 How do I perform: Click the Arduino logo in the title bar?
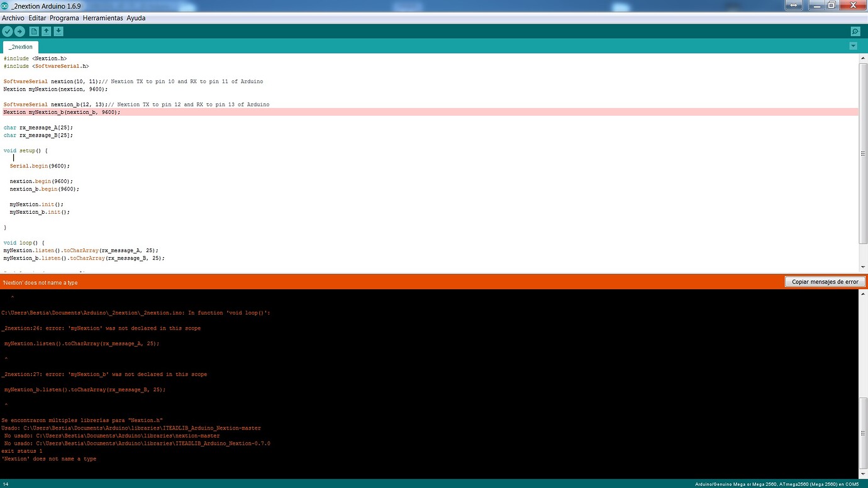6,5
